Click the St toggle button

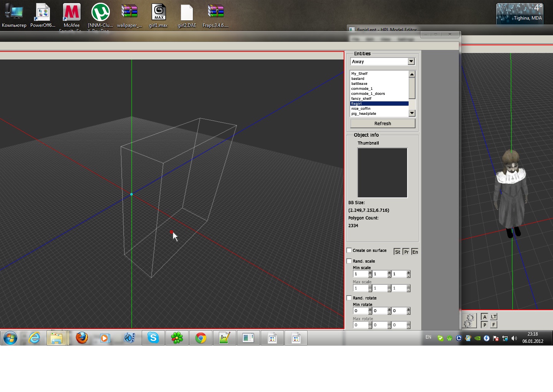tap(397, 252)
